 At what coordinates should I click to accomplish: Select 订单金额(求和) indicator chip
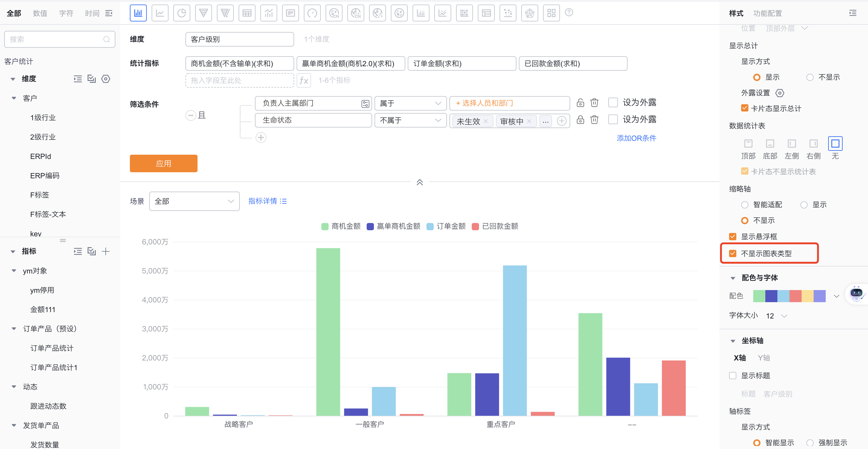(461, 63)
